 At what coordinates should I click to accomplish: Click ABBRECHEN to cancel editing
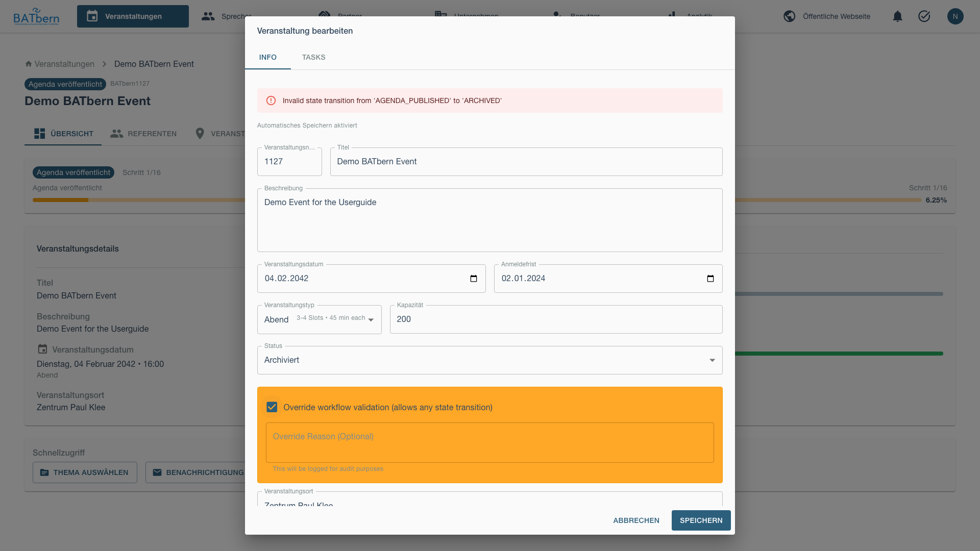(x=636, y=520)
